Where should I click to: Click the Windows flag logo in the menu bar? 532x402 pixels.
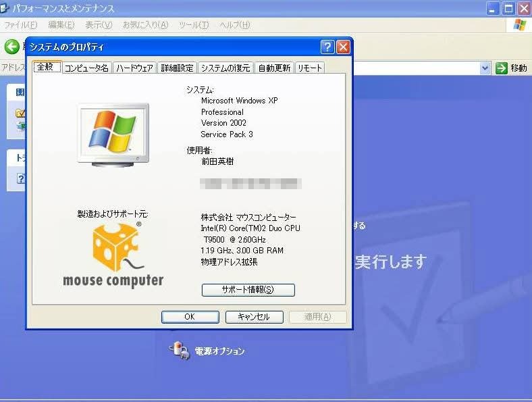pos(519,24)
